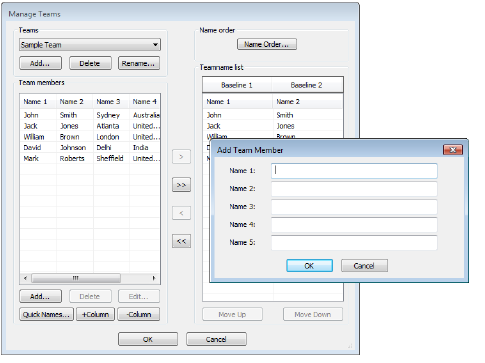Select Mark in Team members list
Image resolution: width=485 pixels, height=363 pixels.
31,158
